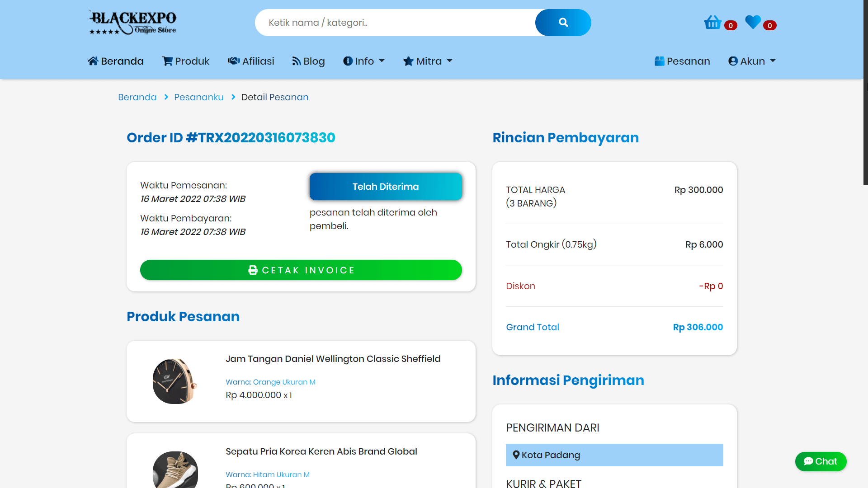Click the home icon beside Beranda

(x=93, y=60)
